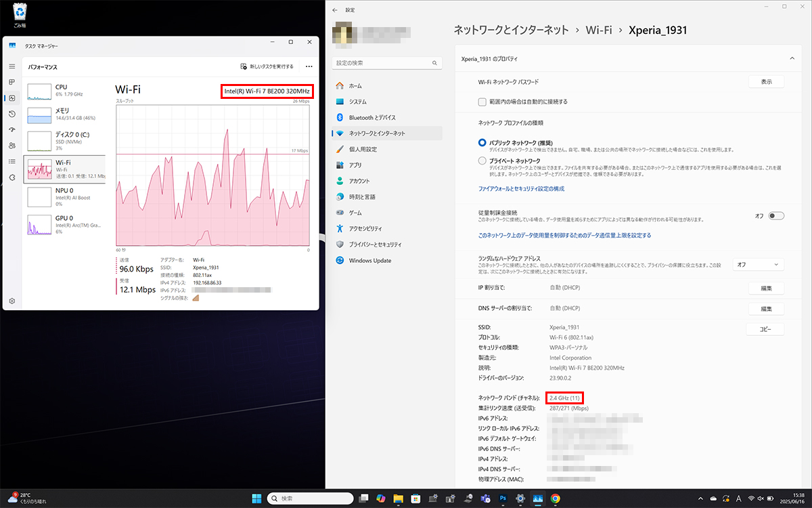Open Google Chrome from taskbar
812x508 pixels.
click(555, 499)
